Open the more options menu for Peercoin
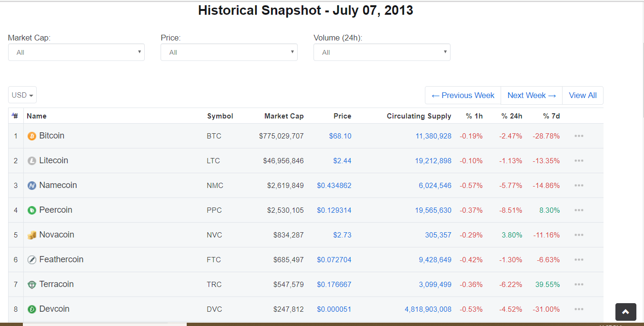Image resolution: width=644 pixels, height=326 pixels. point(579,210)
